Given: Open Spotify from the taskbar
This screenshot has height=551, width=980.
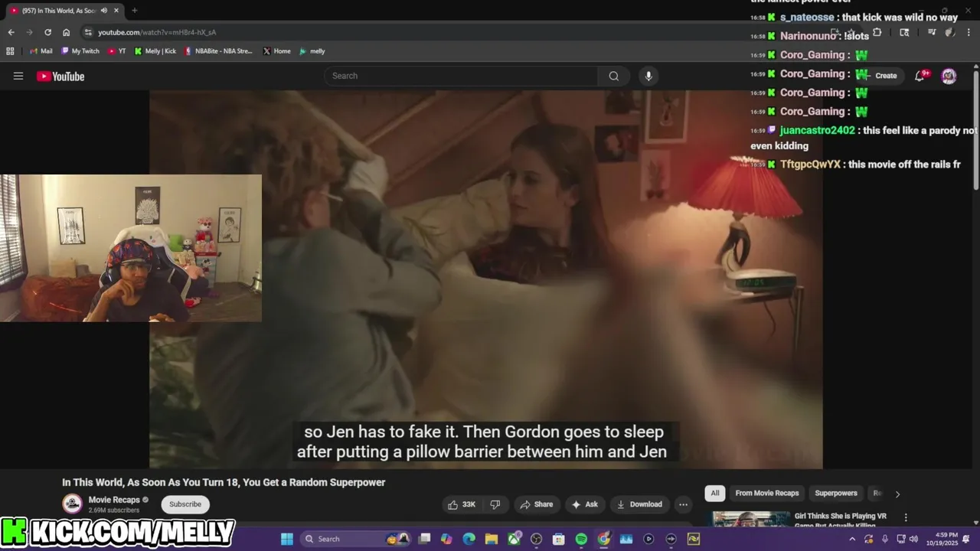Looking at the screenshot, I should (581, 539).
